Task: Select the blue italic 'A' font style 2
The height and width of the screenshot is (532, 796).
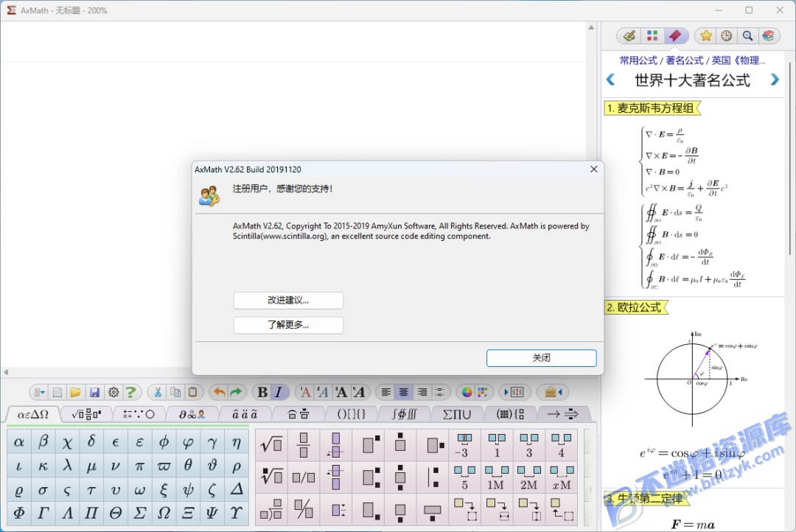Action: click(323, 393)
